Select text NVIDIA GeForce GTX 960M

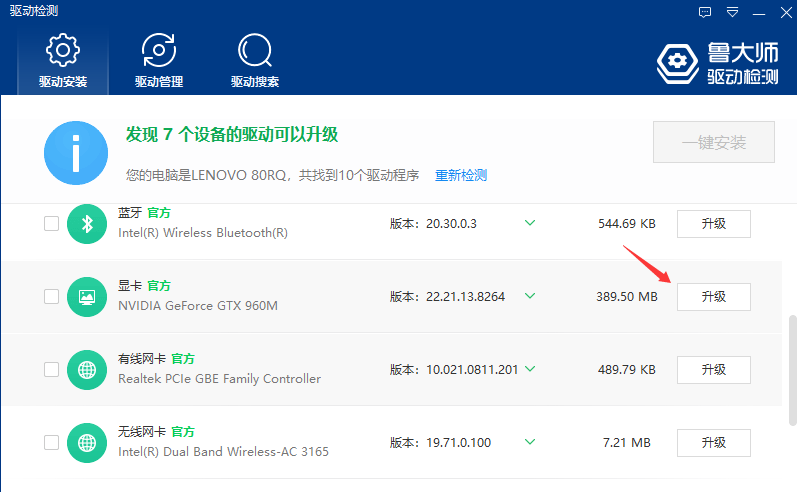(198, 305)
